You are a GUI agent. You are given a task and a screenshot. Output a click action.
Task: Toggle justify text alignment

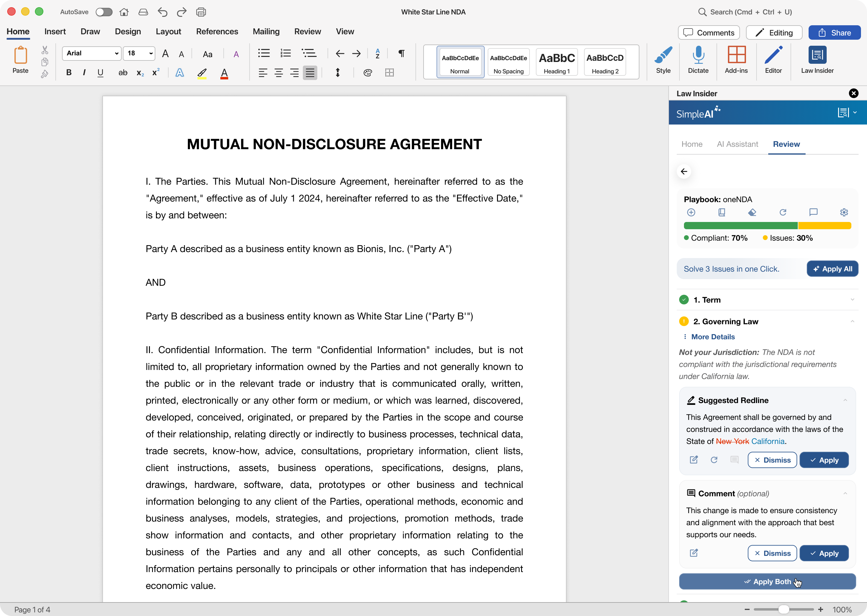pos(310,72)
